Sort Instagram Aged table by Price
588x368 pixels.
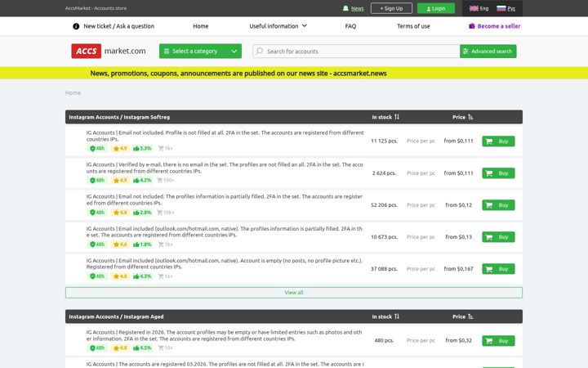click(x=463, y=316)
